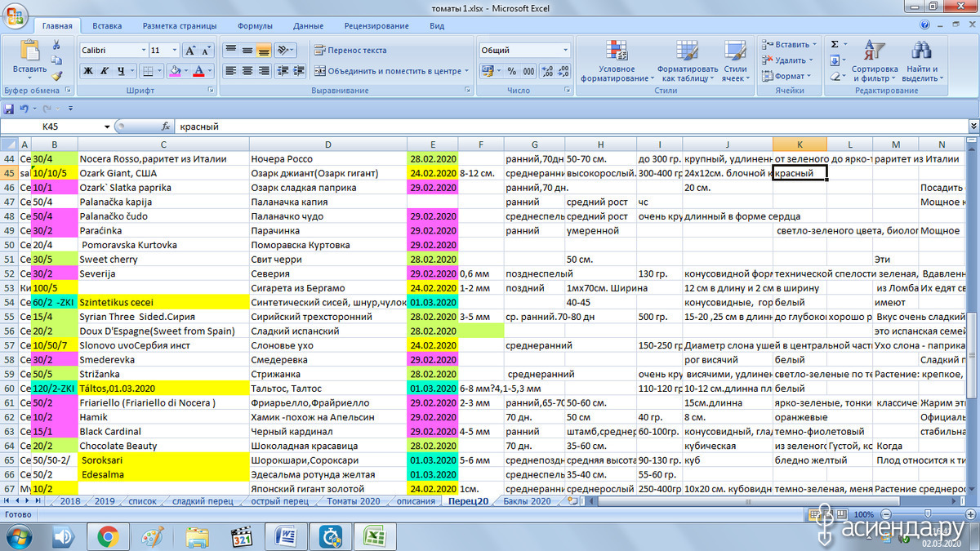Open the font size dropdown
Viewport: 980px width, 551px height.
pos(174,51)
